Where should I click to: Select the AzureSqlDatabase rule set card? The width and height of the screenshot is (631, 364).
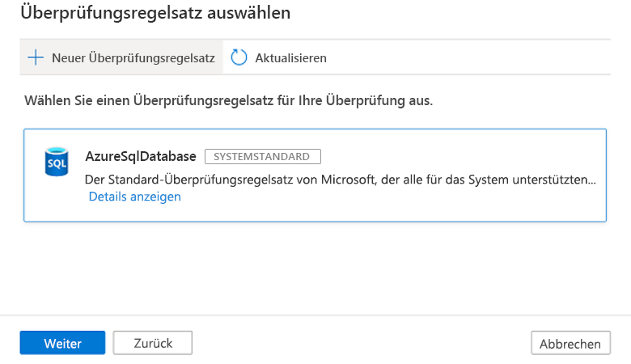[315, 176]
